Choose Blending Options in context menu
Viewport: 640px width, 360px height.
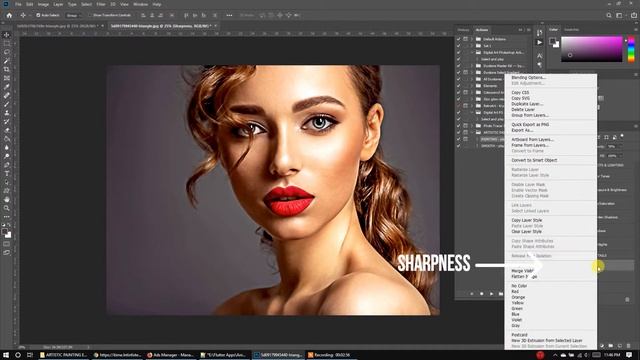click(528, 77)
